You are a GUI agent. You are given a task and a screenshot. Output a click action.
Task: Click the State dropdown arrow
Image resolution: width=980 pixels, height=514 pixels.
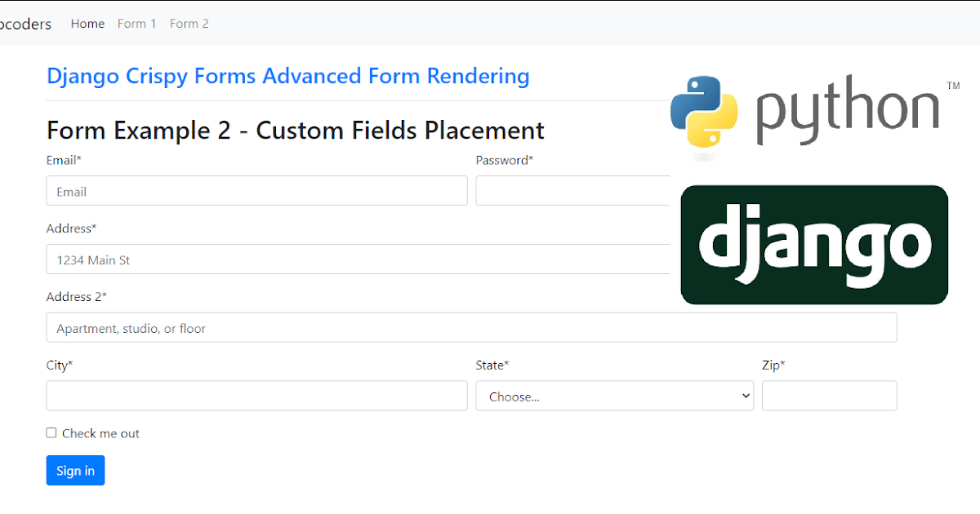coord(746,396)
